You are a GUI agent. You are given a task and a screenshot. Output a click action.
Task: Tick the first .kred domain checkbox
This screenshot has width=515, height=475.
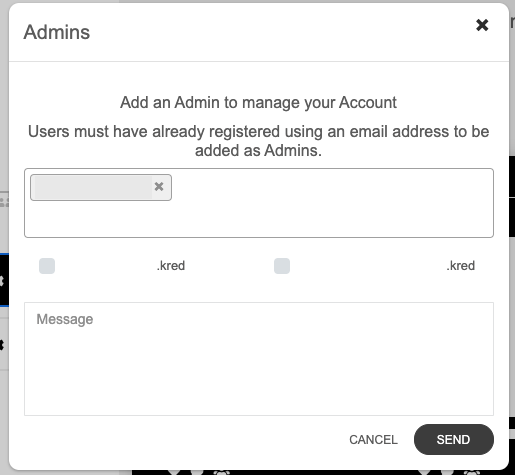(x=47, y=266)
